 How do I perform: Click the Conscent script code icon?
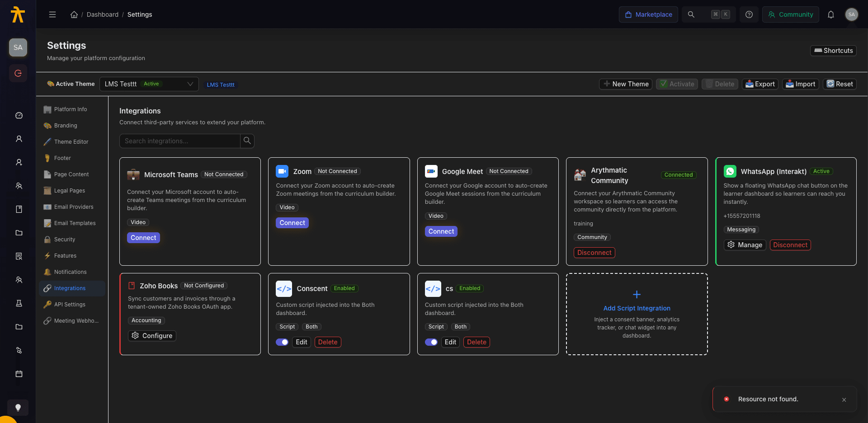[x=284, y=289]
